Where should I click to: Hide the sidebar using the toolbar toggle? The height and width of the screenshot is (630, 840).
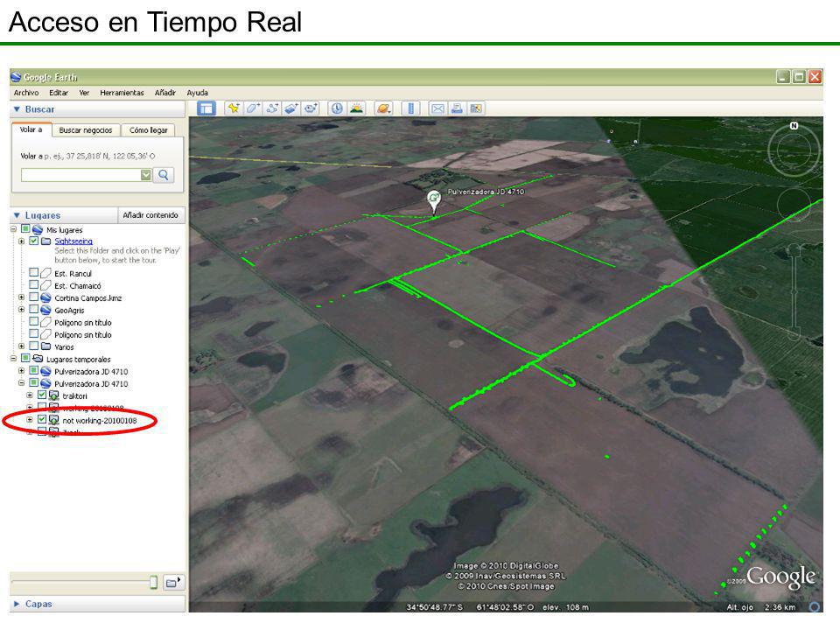click(206, 108)
